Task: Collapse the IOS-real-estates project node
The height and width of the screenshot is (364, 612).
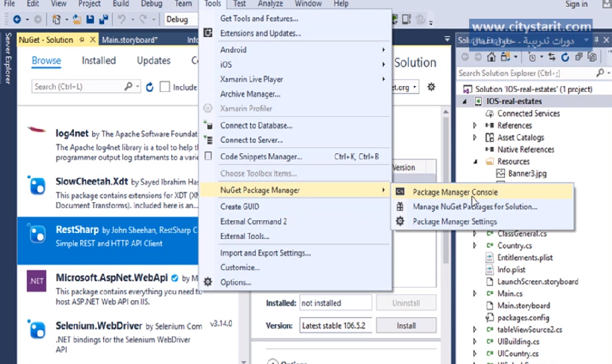Action: point(464,101)
